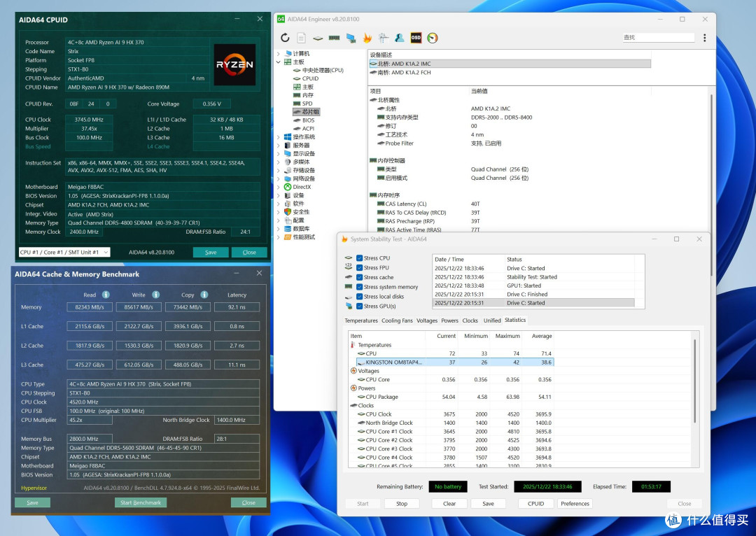Launch System Stability Test via flame toolbar icon

point(367,38)
